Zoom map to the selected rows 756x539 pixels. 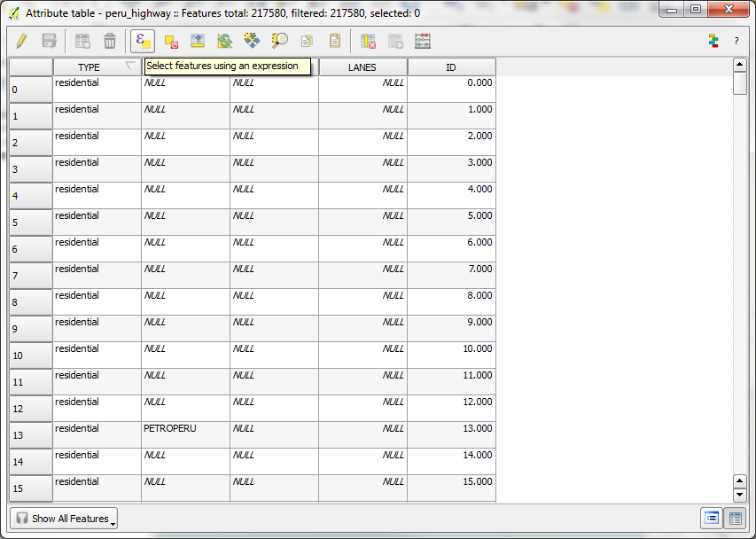(x=279, y=41)
